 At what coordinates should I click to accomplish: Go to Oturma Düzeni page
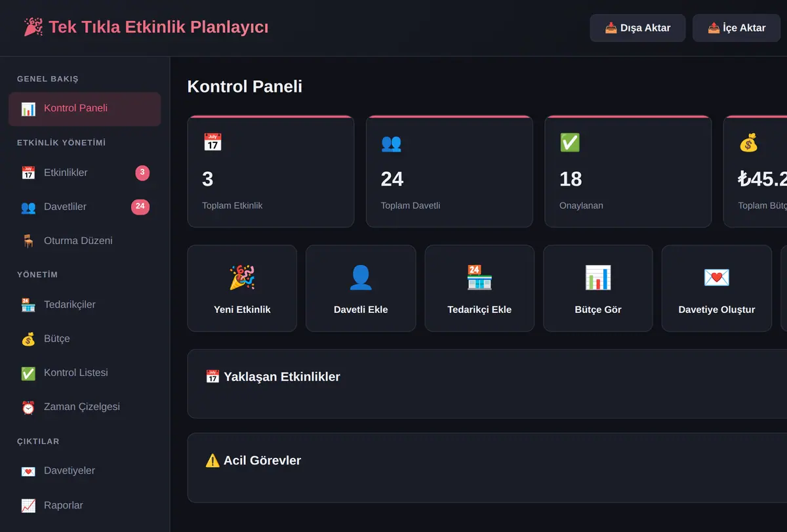pos(85,241)
